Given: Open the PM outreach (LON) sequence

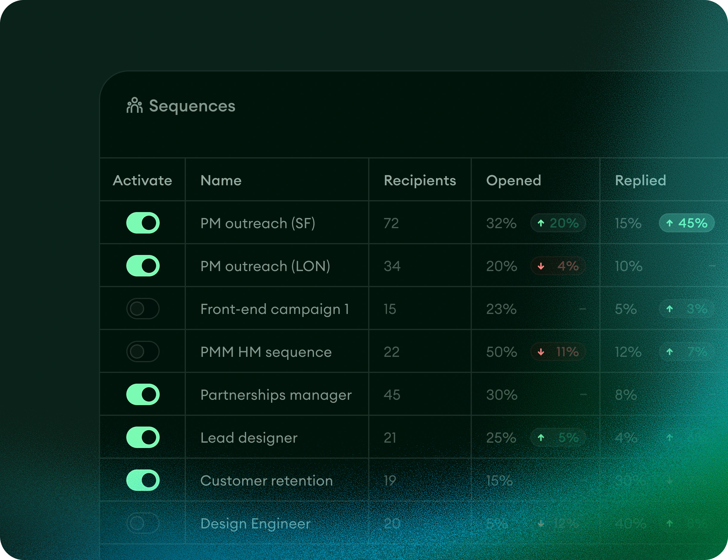Looking at the screenshot, I should [x=265, y=266].
